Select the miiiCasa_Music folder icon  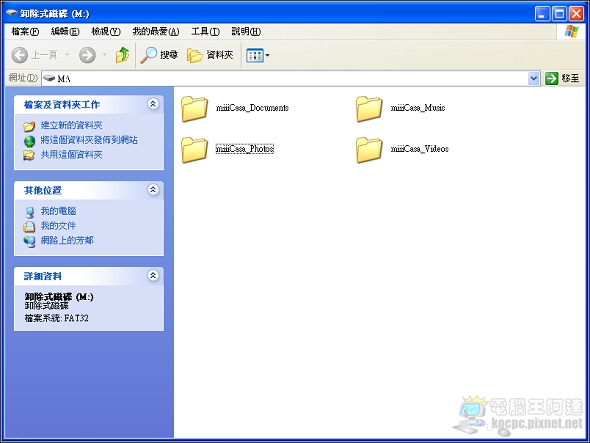pos(369,109)
